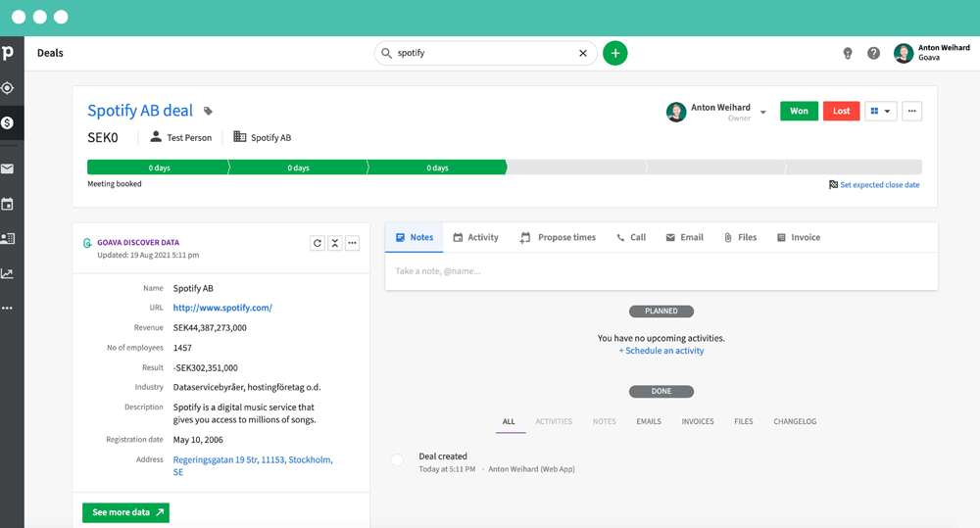980x528 pixels.
Task: Mark the deal as Lost
Action: [841, 112]
